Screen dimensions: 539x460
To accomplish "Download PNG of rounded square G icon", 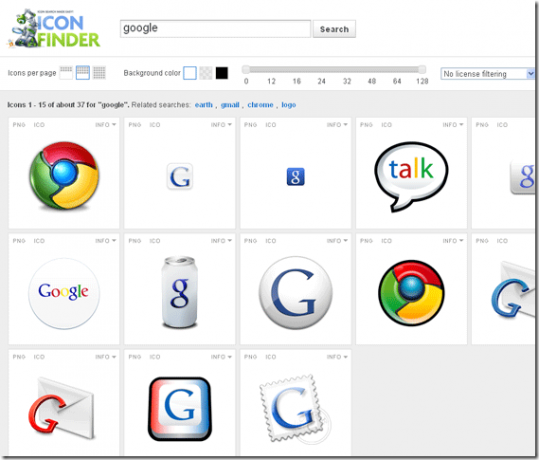I will (135, 357).
